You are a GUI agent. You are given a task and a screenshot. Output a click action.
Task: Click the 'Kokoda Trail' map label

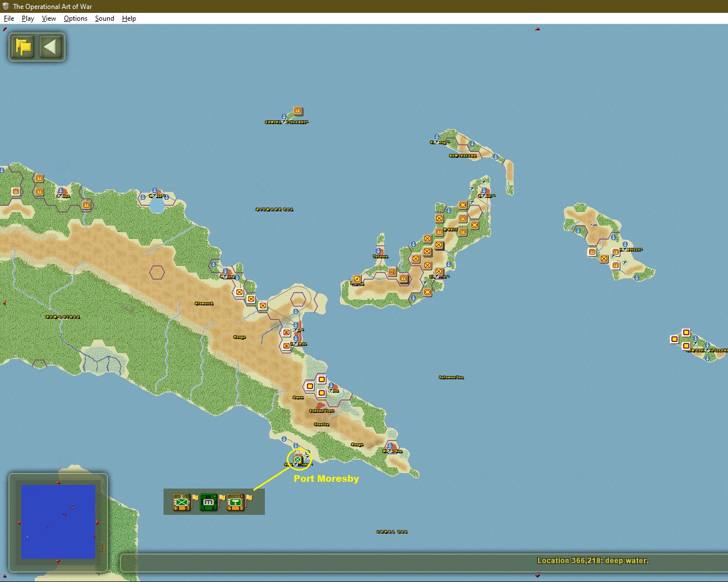click(321, 411)
